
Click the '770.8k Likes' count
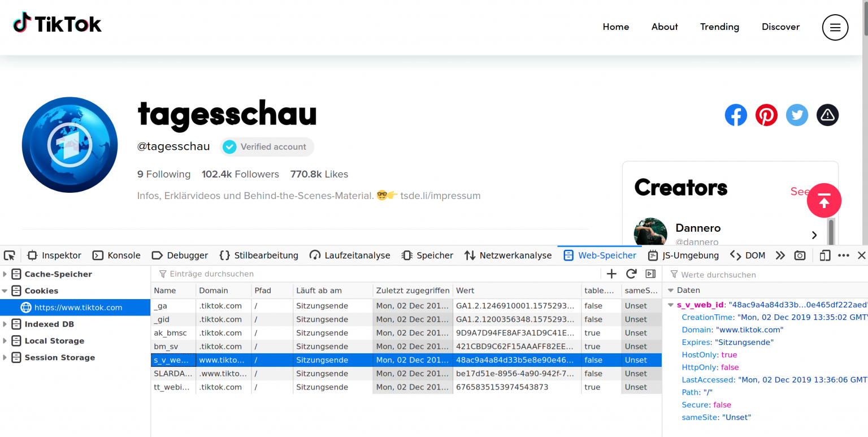click(319, 174)
